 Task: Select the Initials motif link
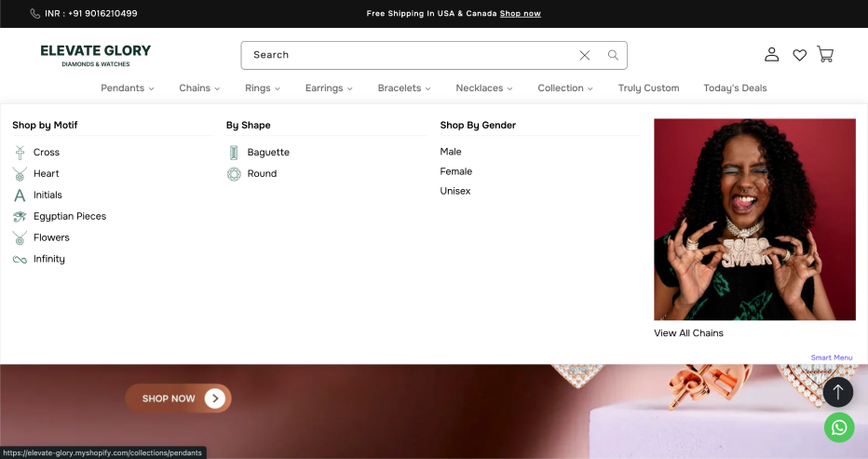[x=47, y=195]
